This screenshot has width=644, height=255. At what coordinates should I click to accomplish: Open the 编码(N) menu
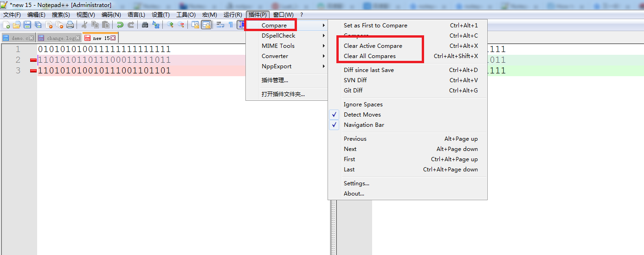click(x=111, y=15)
